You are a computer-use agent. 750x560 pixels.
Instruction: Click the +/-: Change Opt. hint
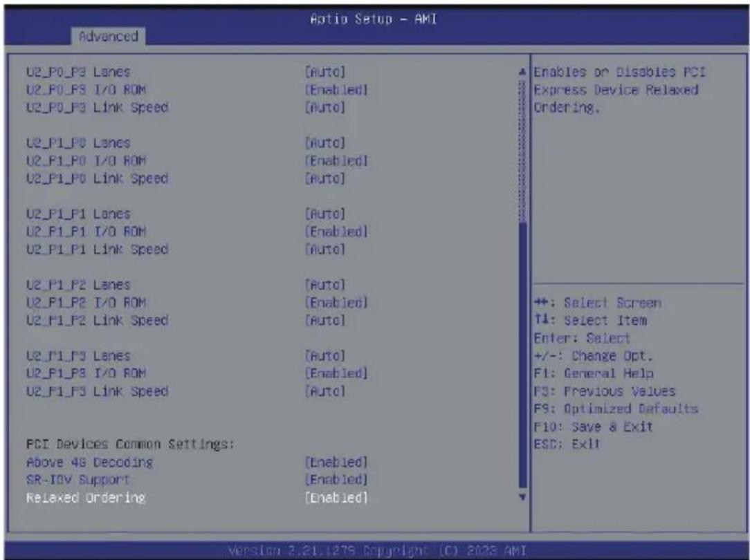pyautogui.click(x=593, y=356)
